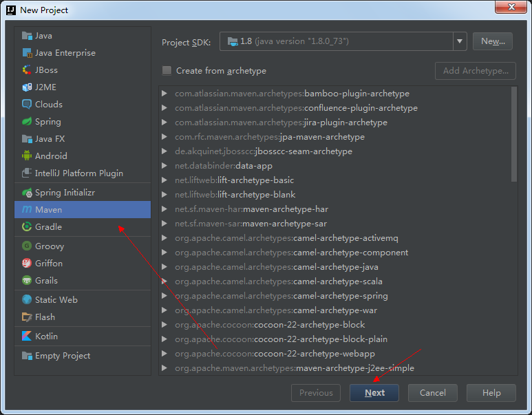Image resolution: width=532 pixels, height=415 pixels.
Task: Select camel-archetype-component row text
Action: point(291,253)
